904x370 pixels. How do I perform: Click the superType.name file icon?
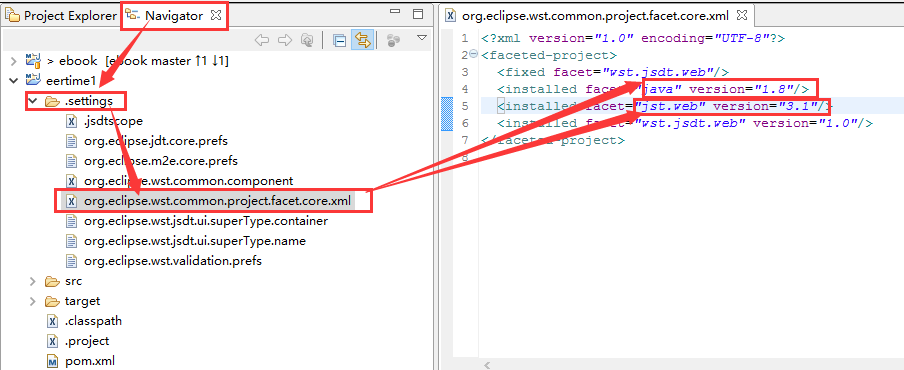(71, 241)
